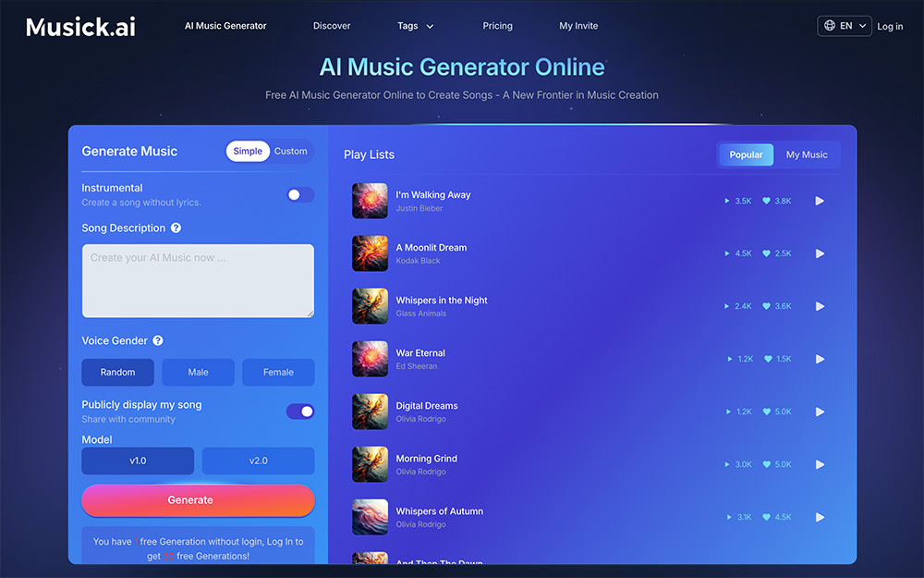Viewport: 924px width, 578px height.
Task: Click heart icon on Whispers of Autumn
Action: (766, 517)
